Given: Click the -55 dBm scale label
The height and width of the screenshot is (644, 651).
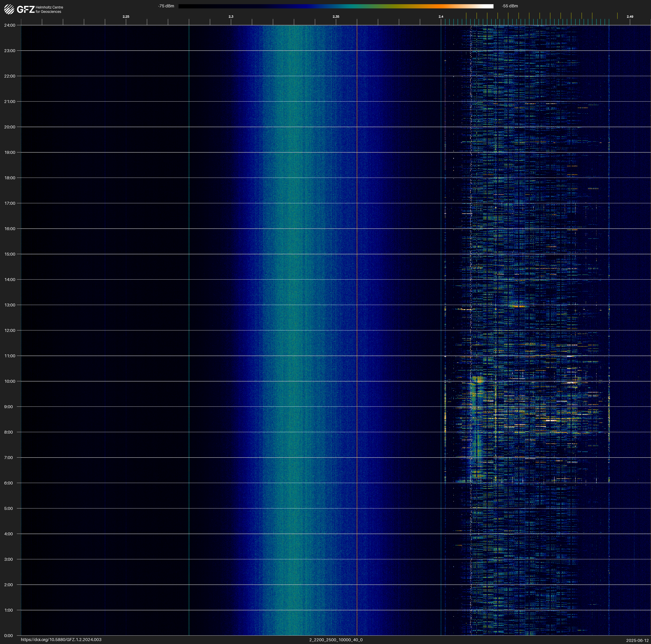Looking at the screenshot, I should coord(509,6).
